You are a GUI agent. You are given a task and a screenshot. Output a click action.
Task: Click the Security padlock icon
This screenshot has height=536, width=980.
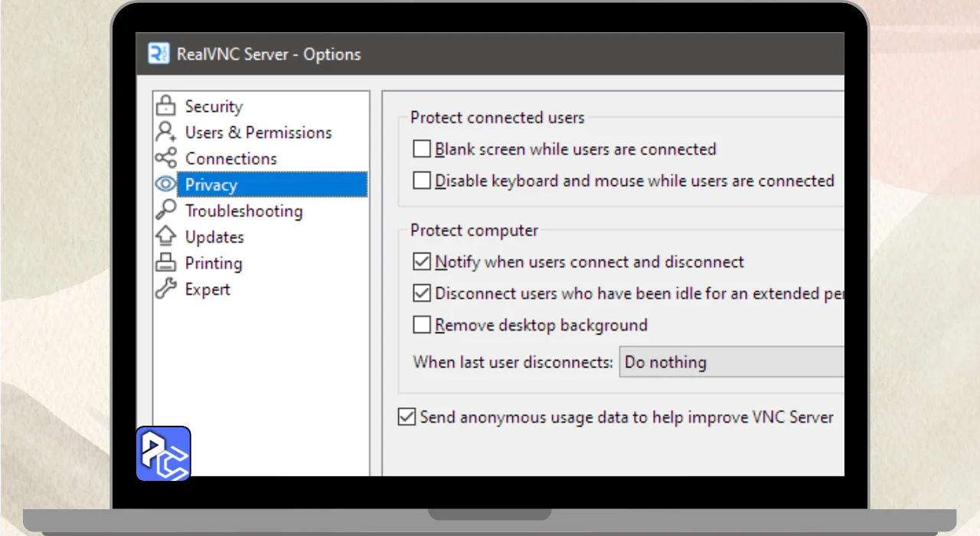click(165, 106)
